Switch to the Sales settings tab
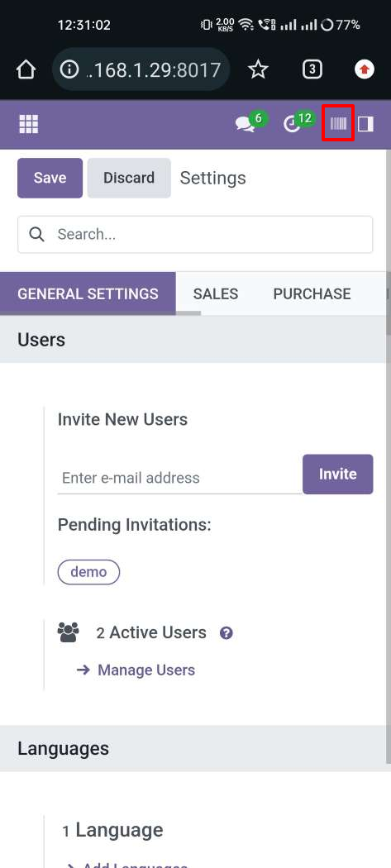Viewport: 391px width, 868px height. (x=216, y=294)
